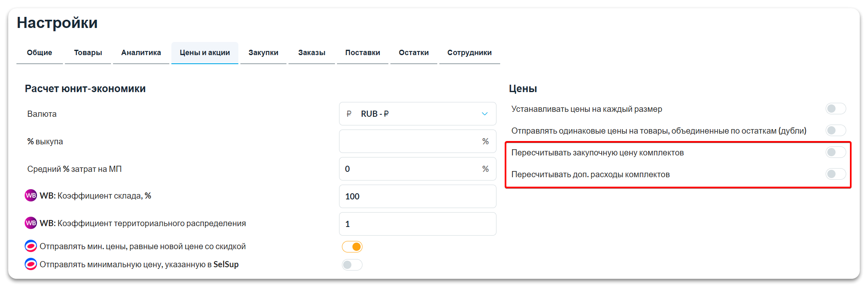Open the Аналитика tab
Screen dimensions: 868x287
coord(141,53)
